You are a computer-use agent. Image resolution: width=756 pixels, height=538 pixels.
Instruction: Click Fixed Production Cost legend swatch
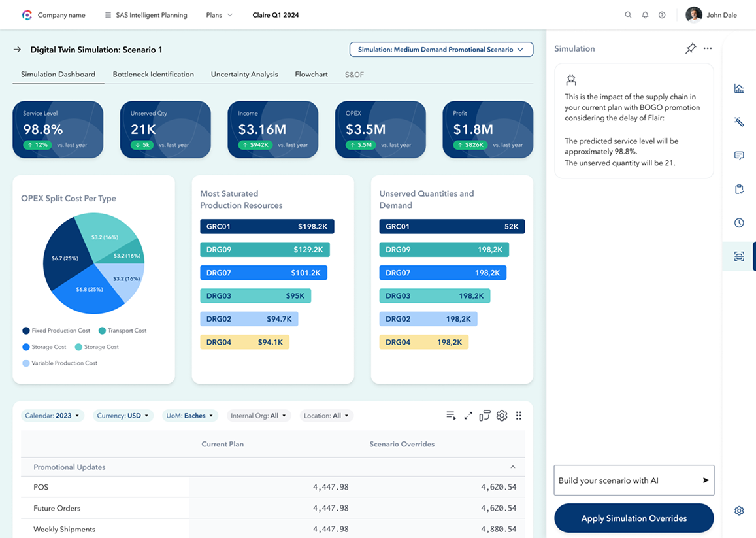coord(26,331)
